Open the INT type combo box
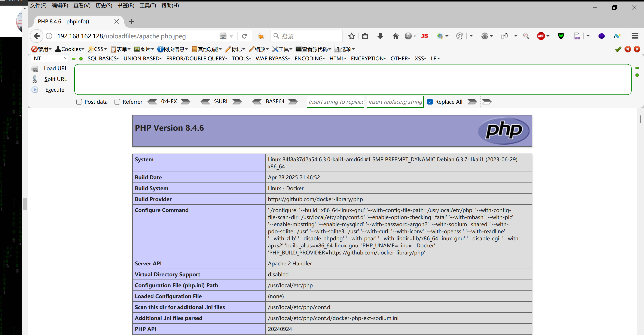 pyautogui.click(x=49, y=58)
